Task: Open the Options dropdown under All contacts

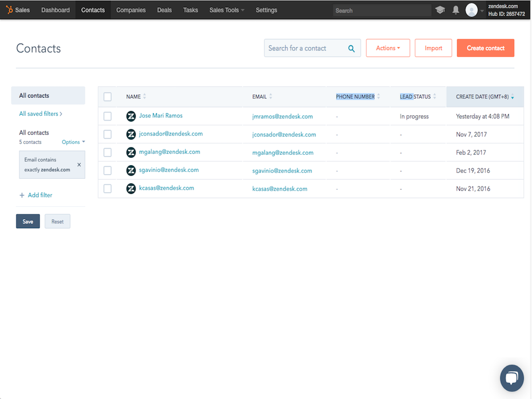Action: (x=73, y=141)
